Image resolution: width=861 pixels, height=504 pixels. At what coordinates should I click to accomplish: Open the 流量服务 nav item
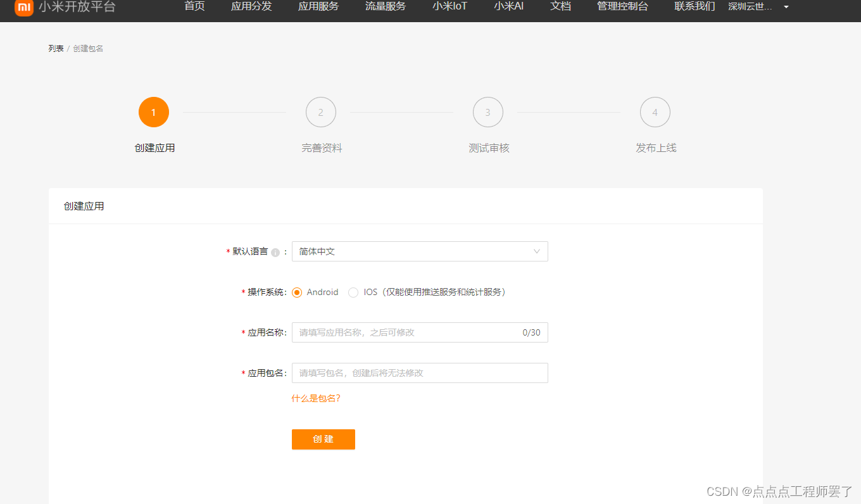pyautogui.click(x=386, y=6)
